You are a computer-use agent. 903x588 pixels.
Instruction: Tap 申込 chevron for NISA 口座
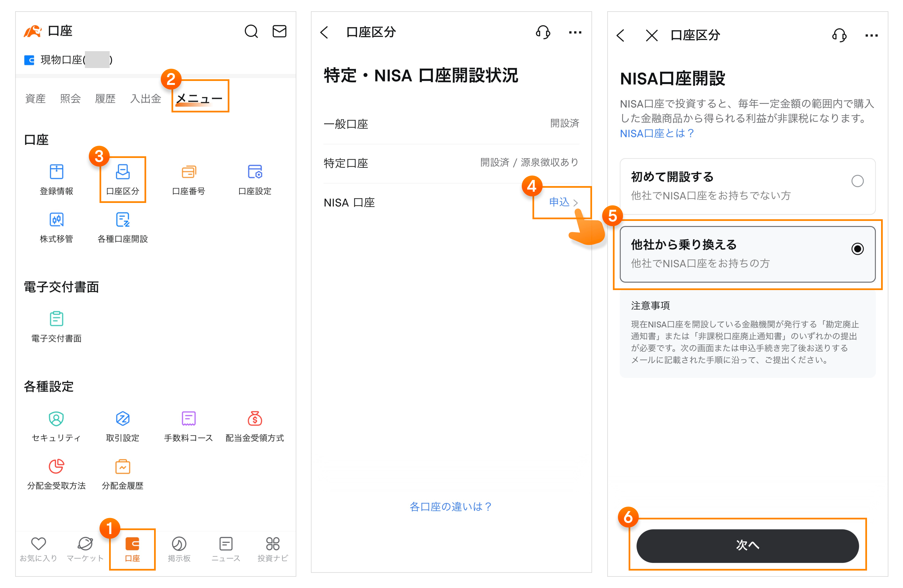[x=563, y=202]
